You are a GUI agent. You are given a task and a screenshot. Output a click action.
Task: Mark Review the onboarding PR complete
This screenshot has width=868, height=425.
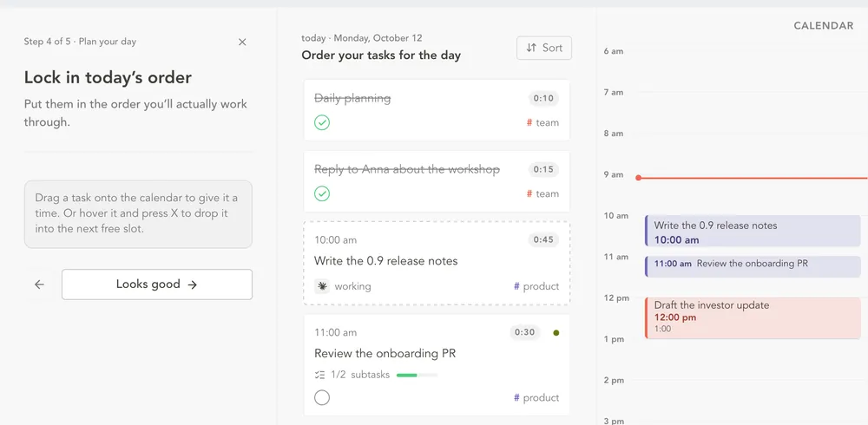click(x=322, y=397)
